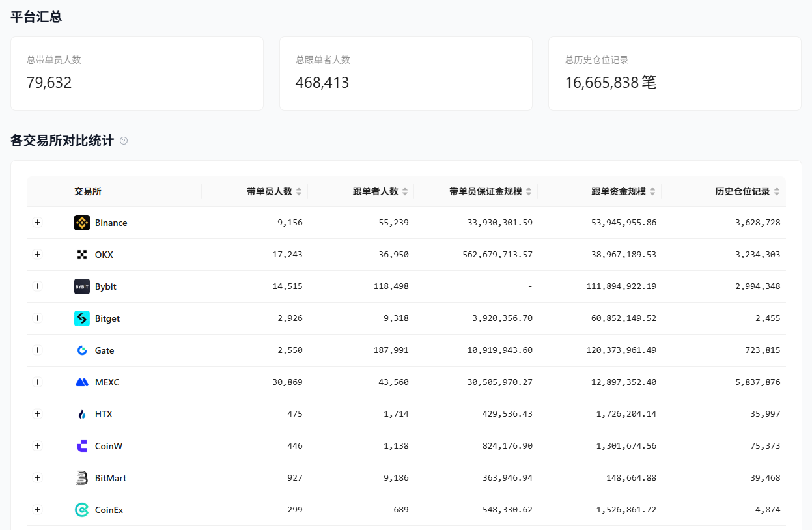The width and height of the screenshot is (812, 530).
Task: Select the HTX exchange name
Action: [x=104, y=414]
